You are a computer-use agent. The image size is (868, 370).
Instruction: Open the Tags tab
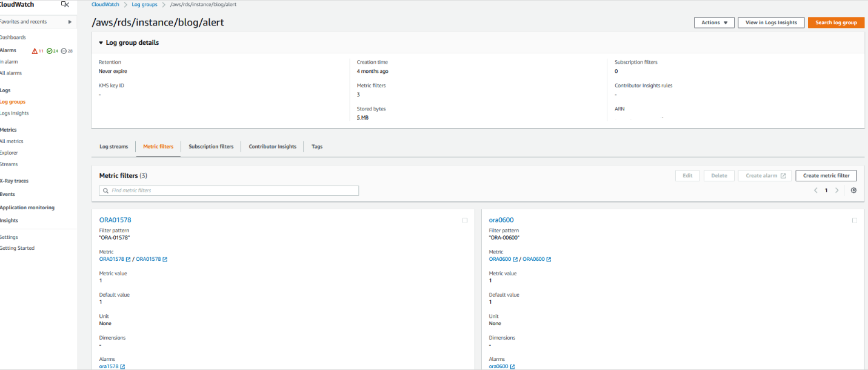click(x=317, y=147)
